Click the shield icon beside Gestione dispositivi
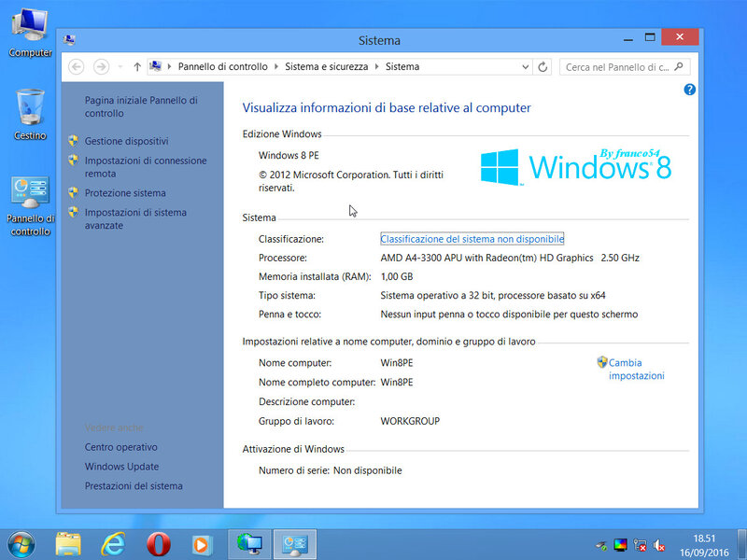 74,141
